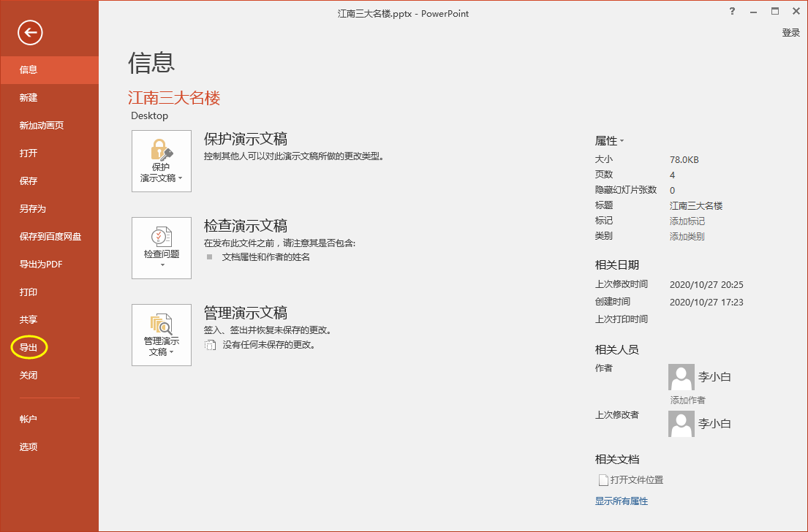
Task: Click the 上次修改者 modifier avatar
Action: pos(681,423)
